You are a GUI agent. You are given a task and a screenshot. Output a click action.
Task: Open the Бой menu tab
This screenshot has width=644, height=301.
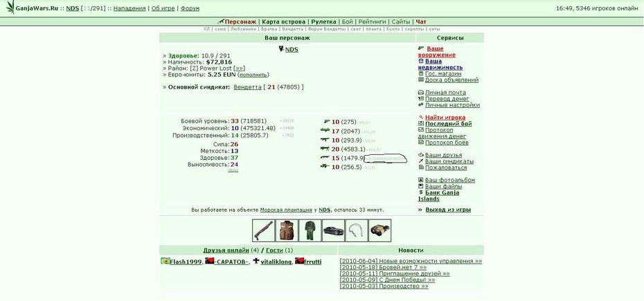point(347,21)
